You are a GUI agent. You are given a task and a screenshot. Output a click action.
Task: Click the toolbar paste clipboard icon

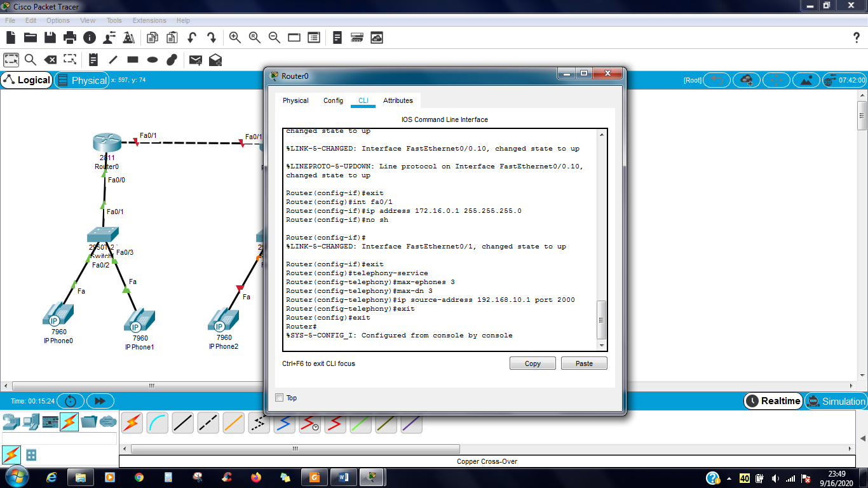click(172, 37)
